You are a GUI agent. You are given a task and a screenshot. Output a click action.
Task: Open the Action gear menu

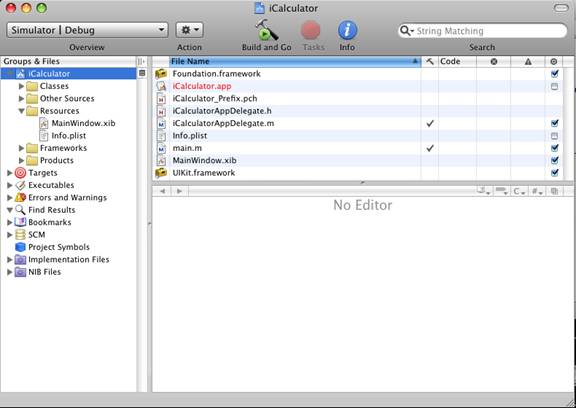click(190, 30)
